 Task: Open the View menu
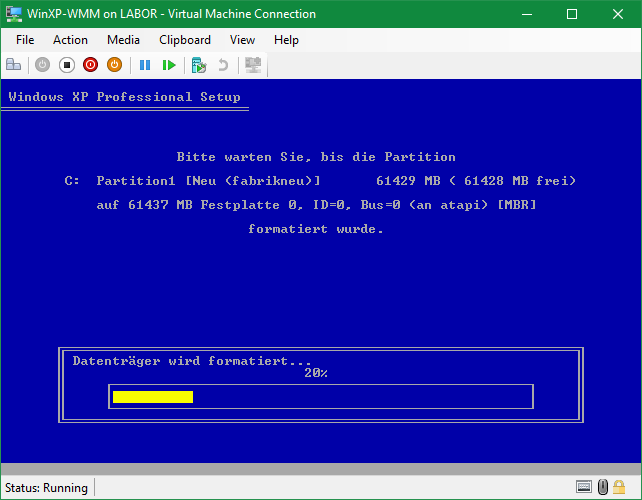[x=242, y=40]
